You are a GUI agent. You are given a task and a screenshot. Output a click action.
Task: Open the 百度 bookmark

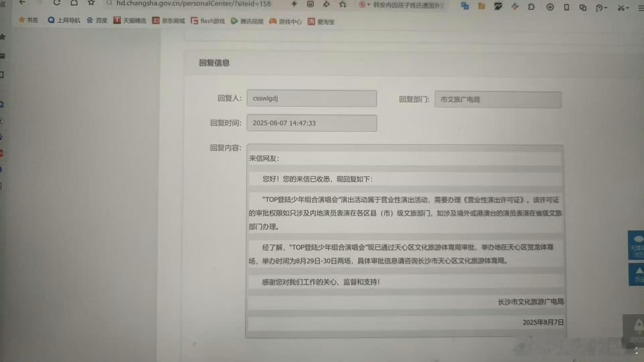coord(97,20)
